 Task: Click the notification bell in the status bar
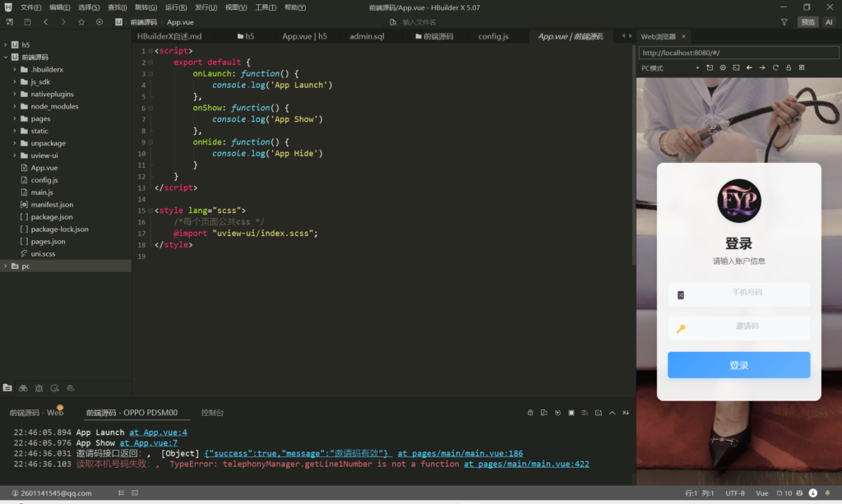click(x=827, y=492)
